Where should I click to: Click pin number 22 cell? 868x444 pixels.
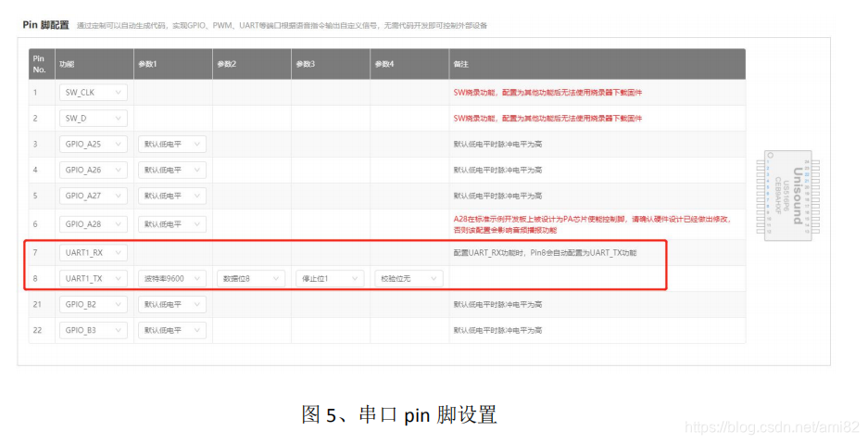point(42,330)
